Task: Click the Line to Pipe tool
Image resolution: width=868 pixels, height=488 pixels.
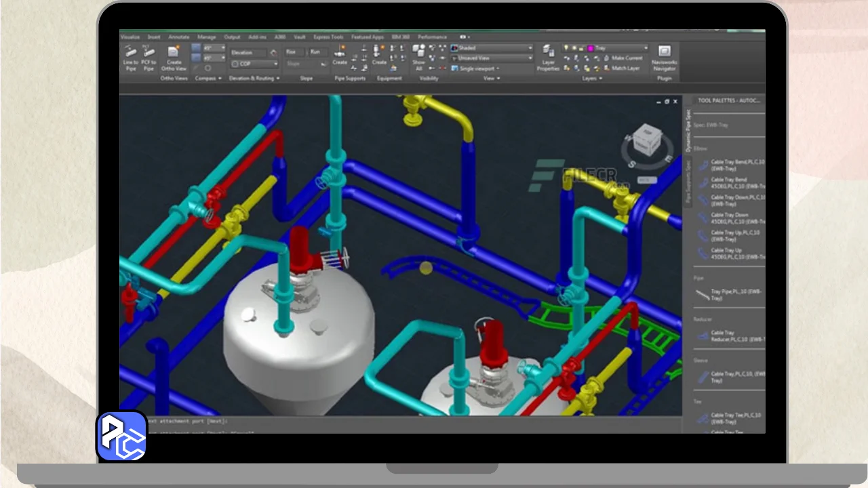Action: pyautogui.click(x=130, y=57)
